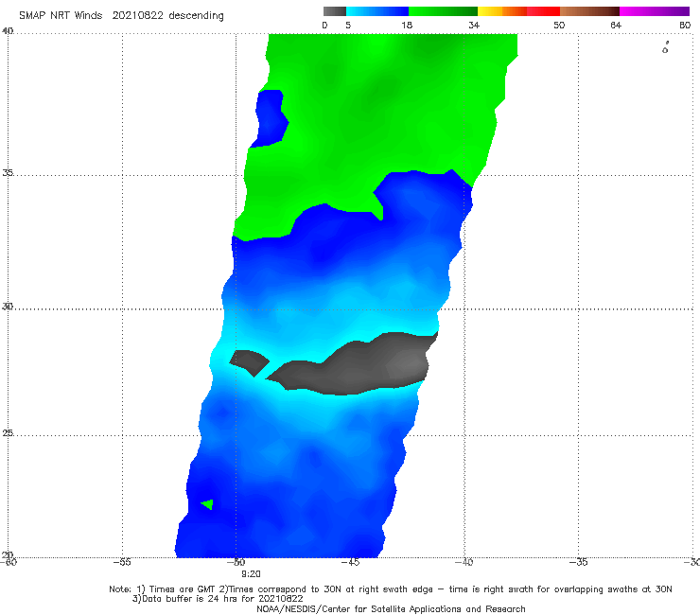This screenshot has width=700, height=615.
Task: Click the small green triangle in the southern swath
Action: 208,504
